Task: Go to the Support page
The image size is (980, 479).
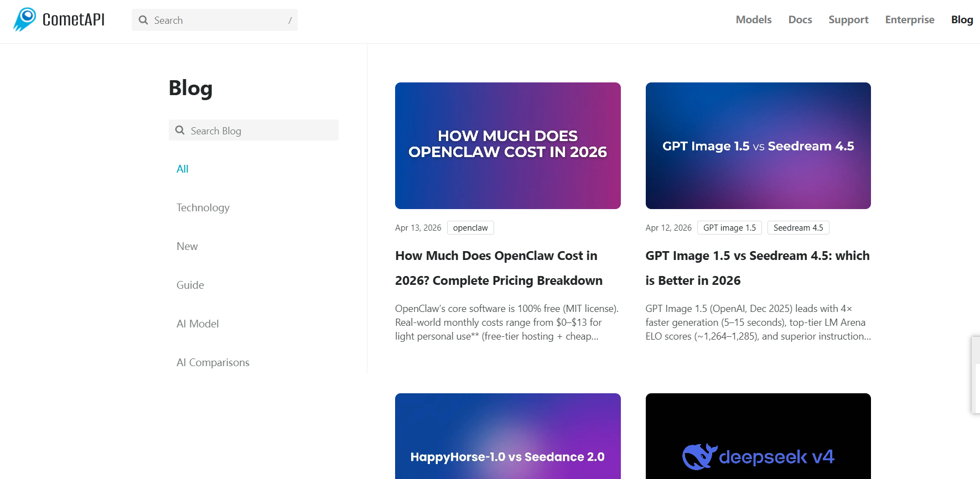Action: [848, 20]
